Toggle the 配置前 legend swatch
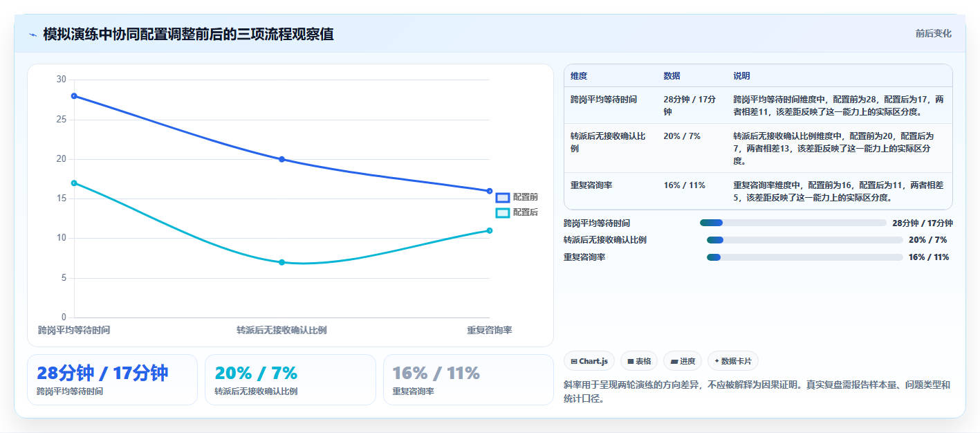 [x=503, y=197]
